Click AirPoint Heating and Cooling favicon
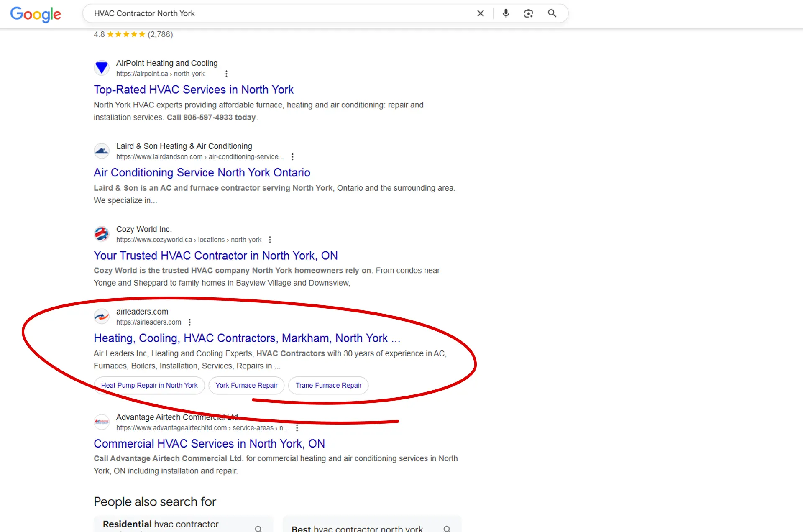This screenshot has width=803, height=532. click(102, 68)
